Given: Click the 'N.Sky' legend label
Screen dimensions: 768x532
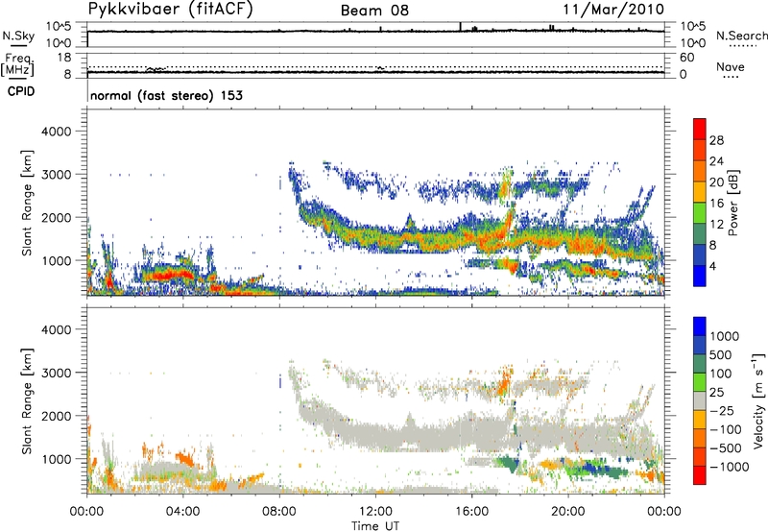Looking at the screenshot, I should pyautogui.click(x=18, y=36).
